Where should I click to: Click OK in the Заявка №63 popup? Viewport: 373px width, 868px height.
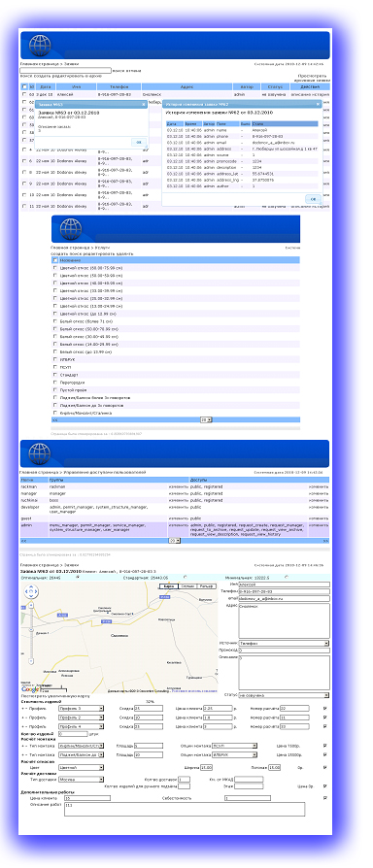click(x=139, y=143)
